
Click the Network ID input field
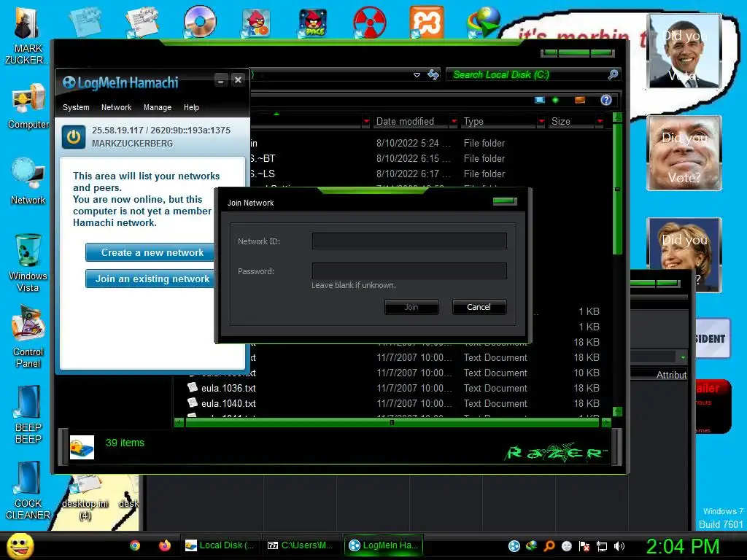[x=409, y=241]
